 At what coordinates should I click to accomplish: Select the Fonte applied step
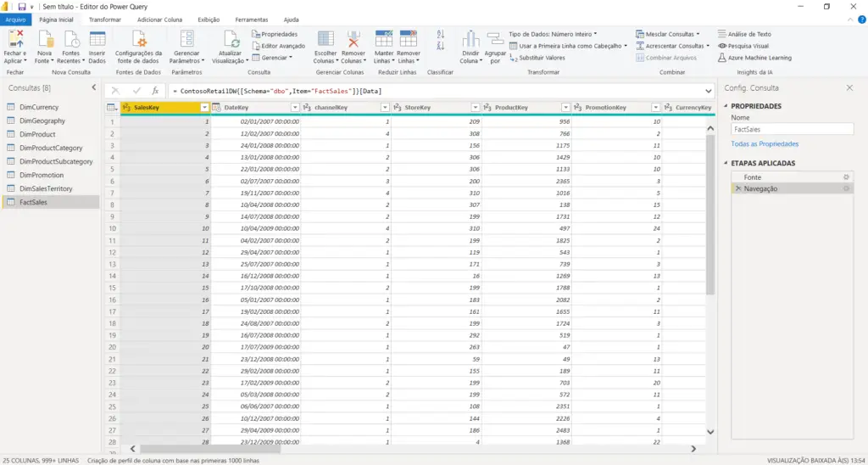tap(792, 176)
